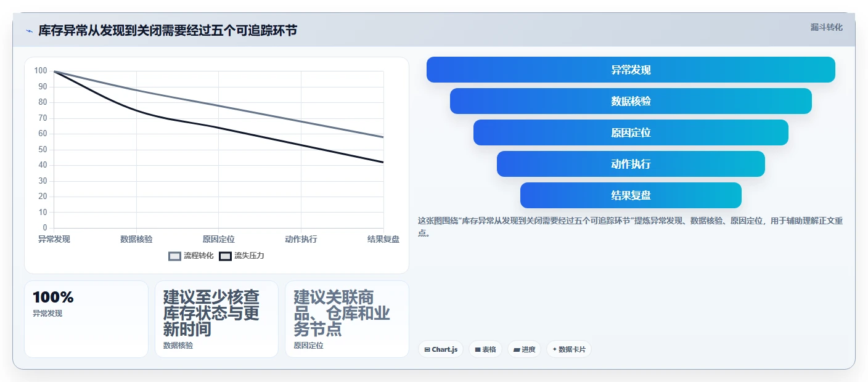Click the icon inside the Chart.js chip
The height and width of the screenshot is (382, 868).
[427, 349]
